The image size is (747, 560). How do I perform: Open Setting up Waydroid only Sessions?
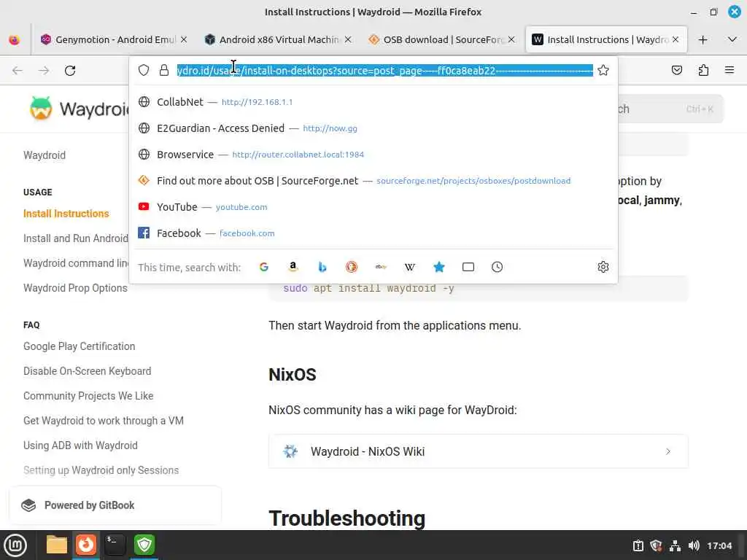[x=101, y=470]
